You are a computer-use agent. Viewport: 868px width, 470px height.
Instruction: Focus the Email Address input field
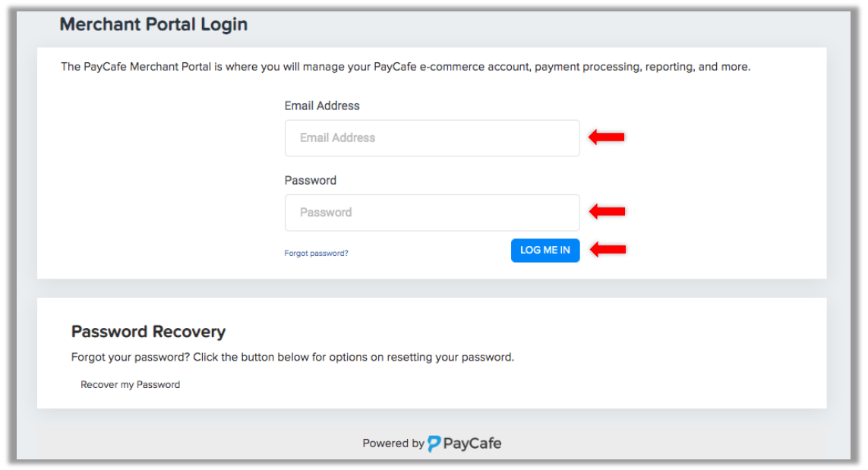(x=432, y=138)
